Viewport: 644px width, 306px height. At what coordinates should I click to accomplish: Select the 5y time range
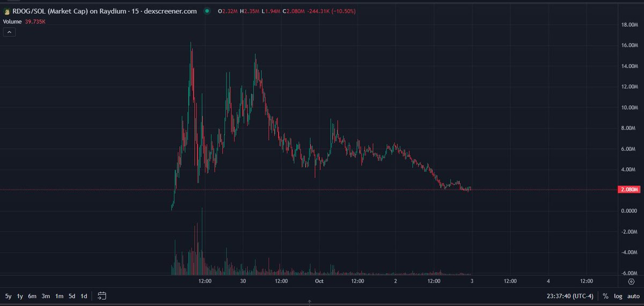(9, 296)
